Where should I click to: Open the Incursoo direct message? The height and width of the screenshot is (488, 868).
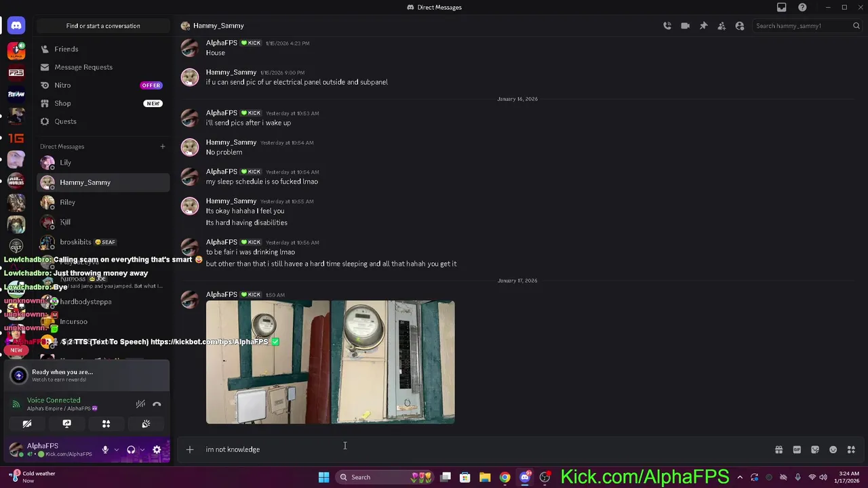click(x=103, y=321)
